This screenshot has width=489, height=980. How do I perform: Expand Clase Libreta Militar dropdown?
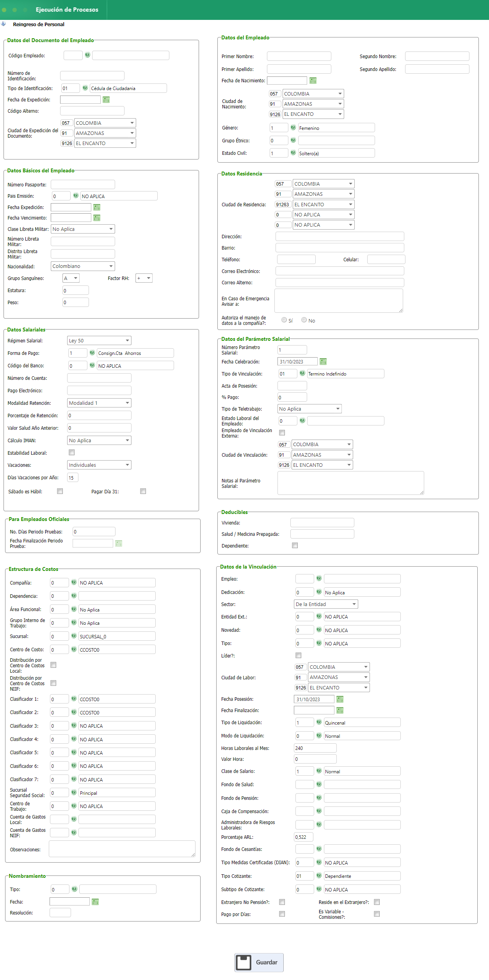[83, 229]
